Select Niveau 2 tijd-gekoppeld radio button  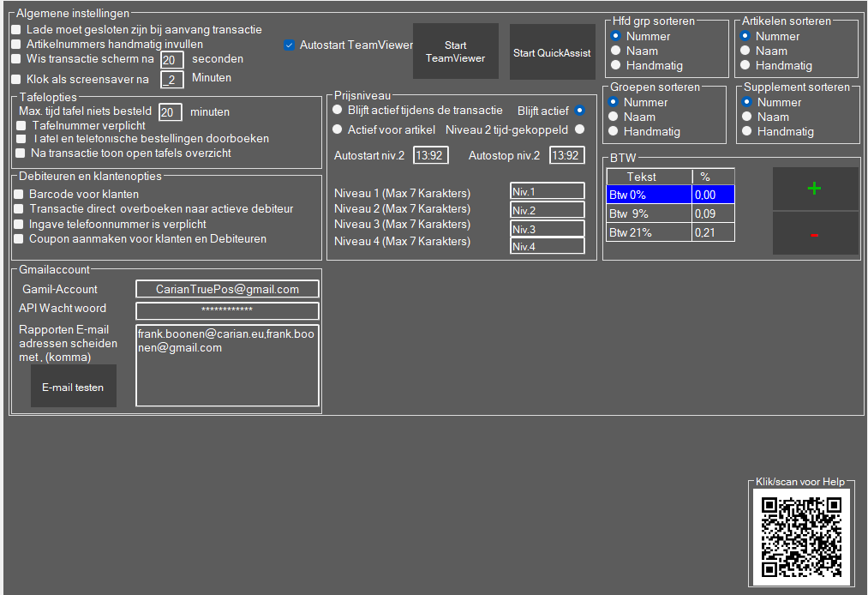580,129
